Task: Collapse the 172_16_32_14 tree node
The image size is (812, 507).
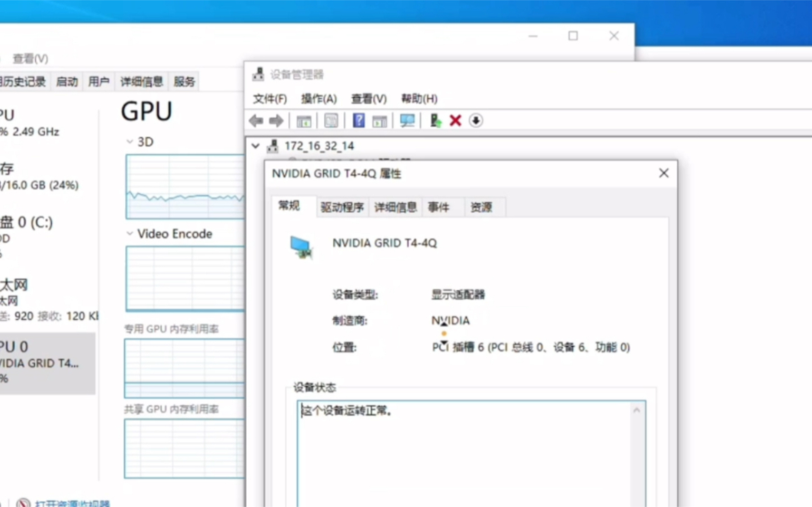Action: (255, 146)
